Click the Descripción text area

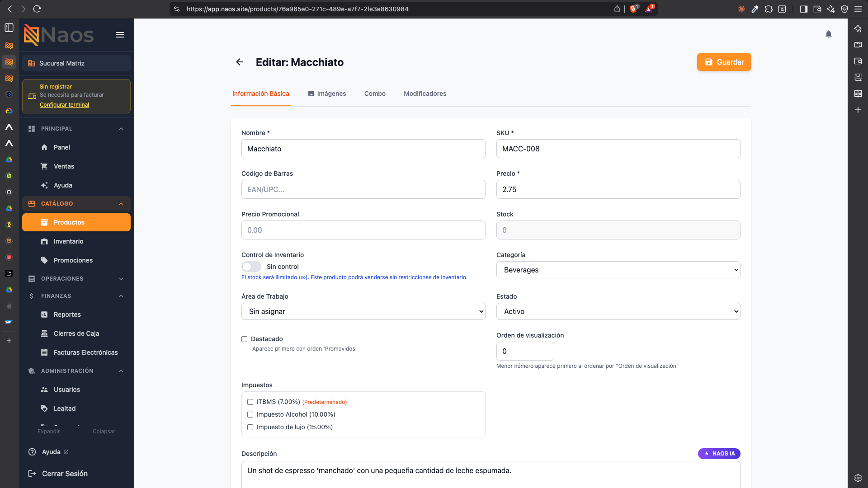pos(491,474)
